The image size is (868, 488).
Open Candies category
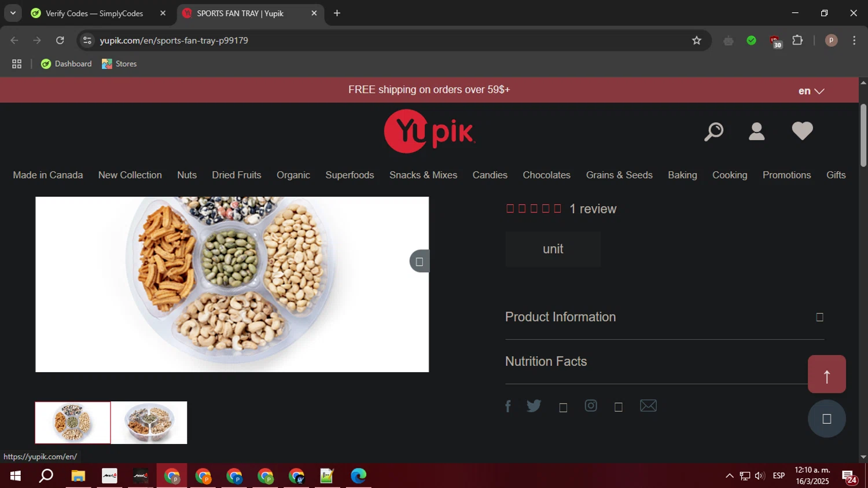click(490, 175)
